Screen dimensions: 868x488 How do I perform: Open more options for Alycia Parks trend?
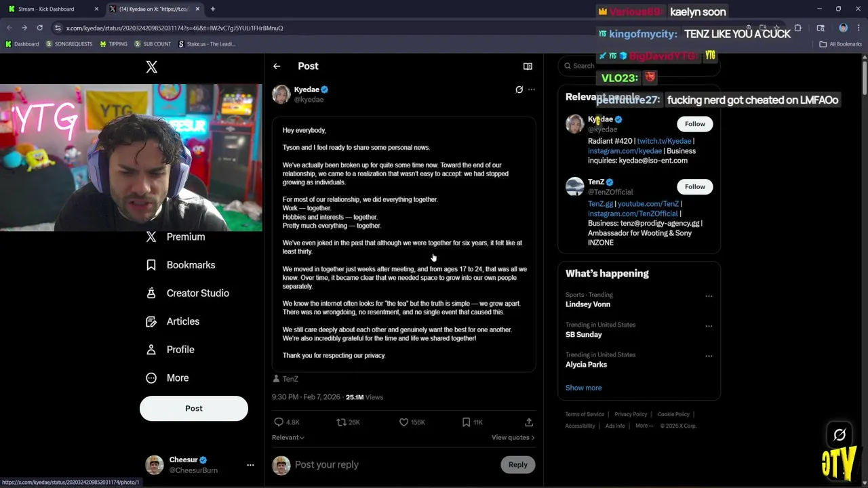pyautogui.click(x=709, y=356)
